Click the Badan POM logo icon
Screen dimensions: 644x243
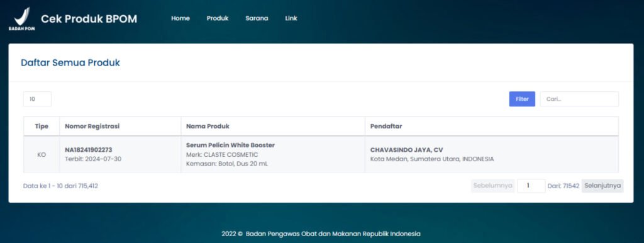22,18
